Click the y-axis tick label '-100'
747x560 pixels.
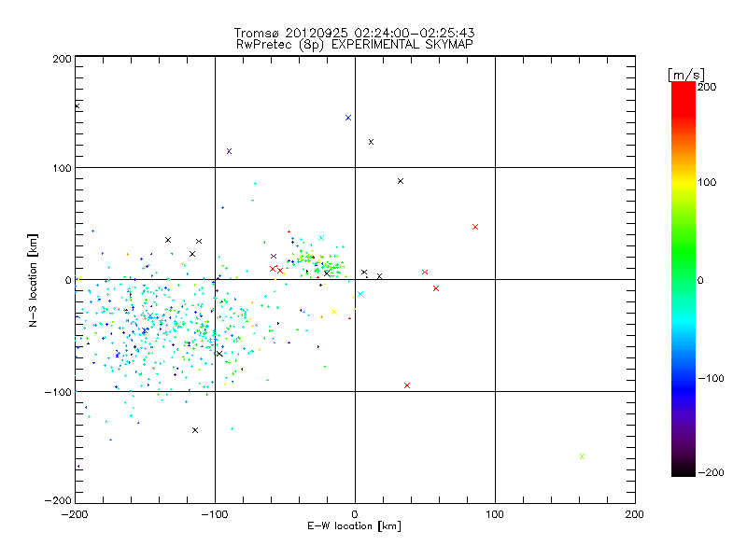click(x=58, y=392)
